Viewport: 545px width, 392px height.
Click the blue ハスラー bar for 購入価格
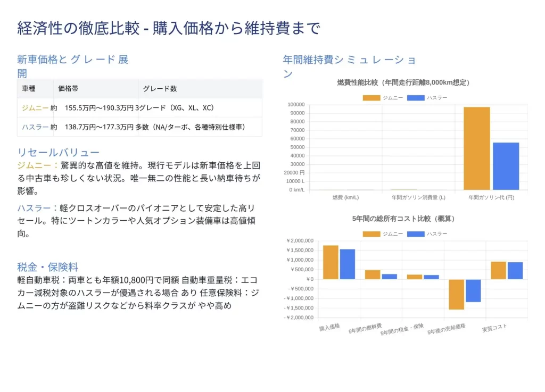point(347,264)
